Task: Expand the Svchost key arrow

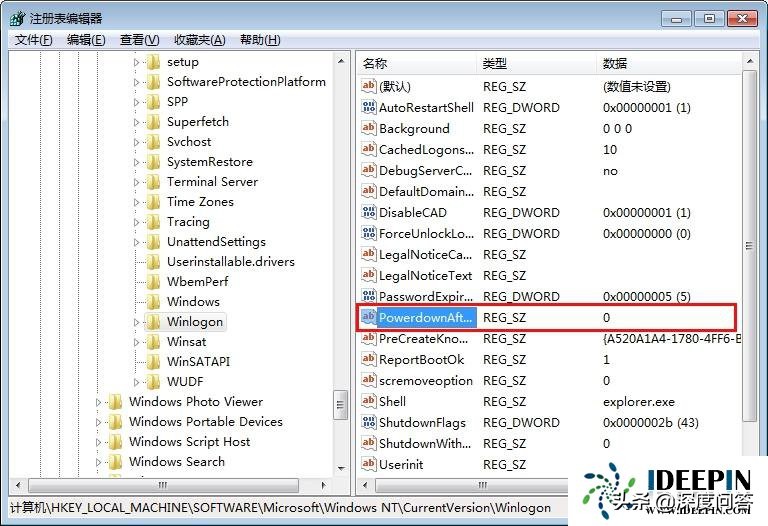Action: pos(137,142)
